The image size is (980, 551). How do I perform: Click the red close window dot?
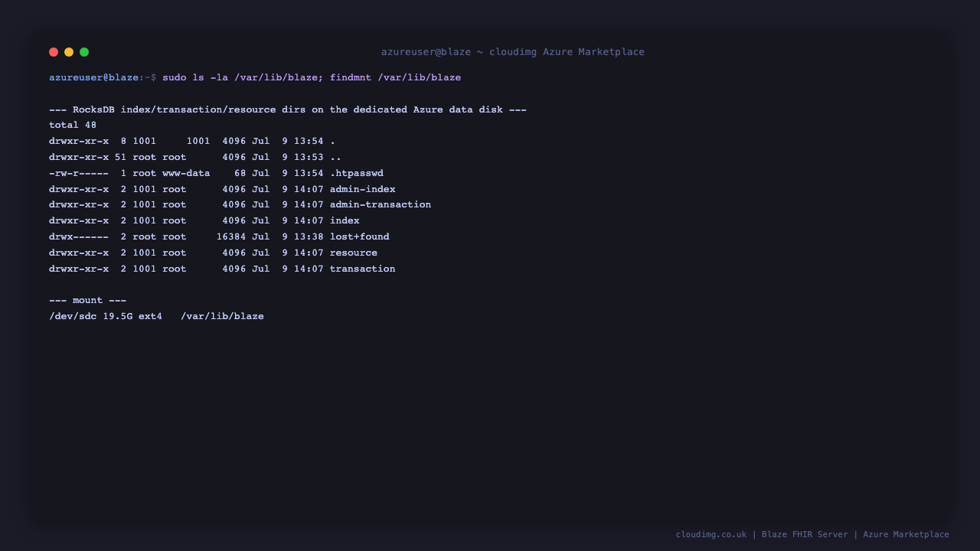pyautogui.click(x=54, y=52)
